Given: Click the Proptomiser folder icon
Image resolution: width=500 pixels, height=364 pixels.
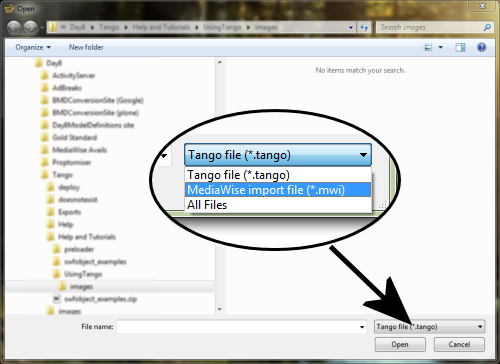Looking at the screenshot, I should click(x=44, y=162).
